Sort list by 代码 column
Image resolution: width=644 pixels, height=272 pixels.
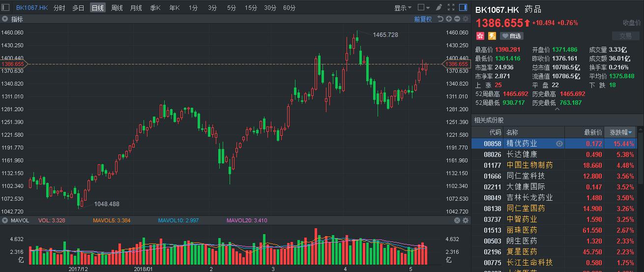tap(495, 132)
